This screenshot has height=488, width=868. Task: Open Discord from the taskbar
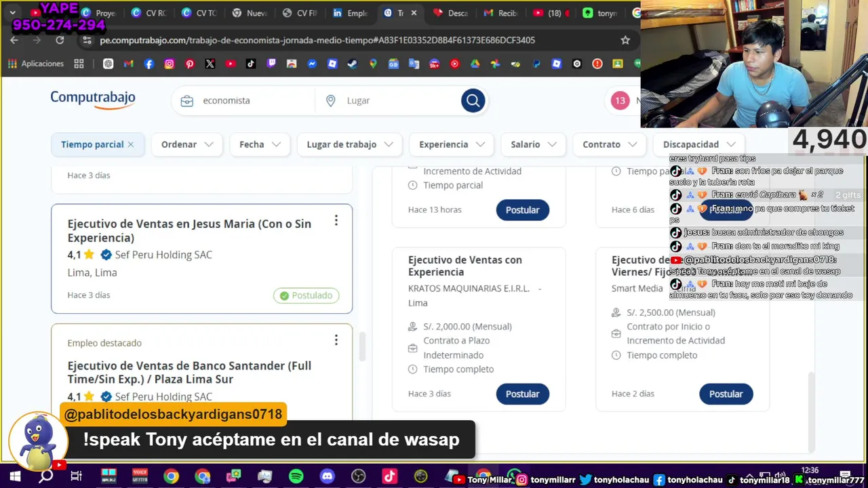click(x=328, y=476)
